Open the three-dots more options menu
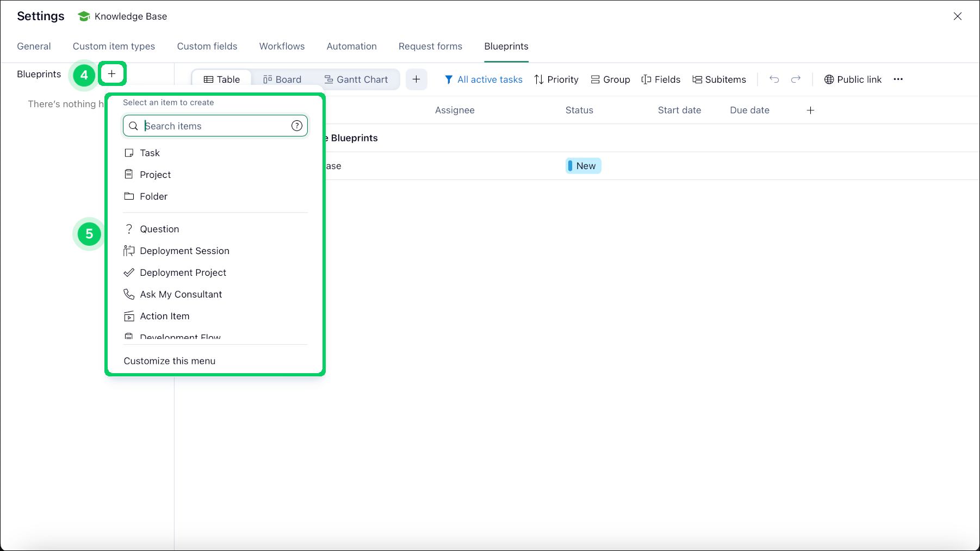Viewport: 980px width, 551px height. 898,79
